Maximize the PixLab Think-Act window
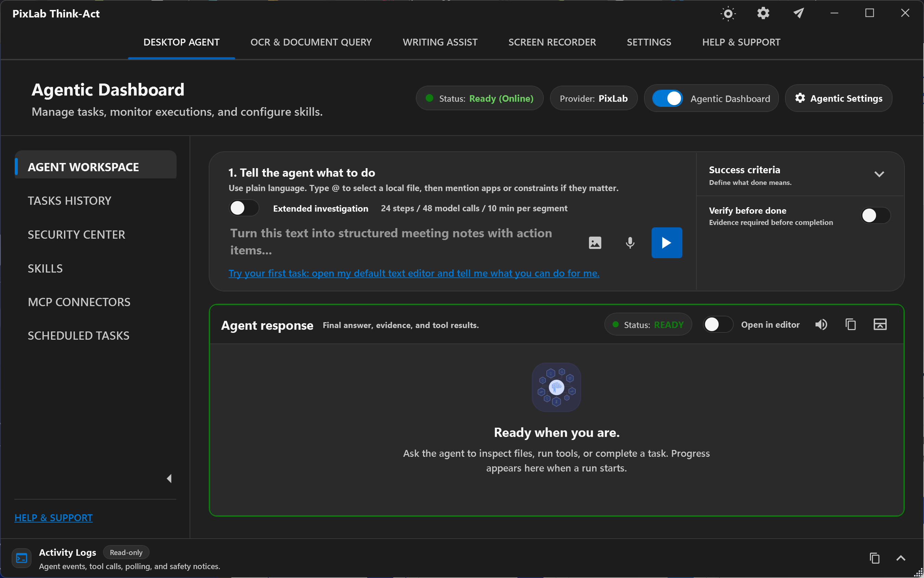The image size is (924, 578). (870, 13)
